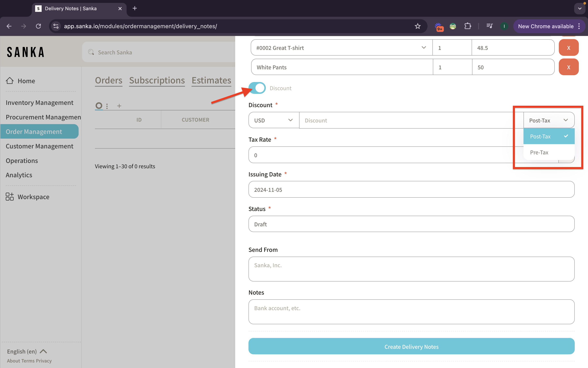Open the Privacy link
588x368 pixels.
(44, 361)
